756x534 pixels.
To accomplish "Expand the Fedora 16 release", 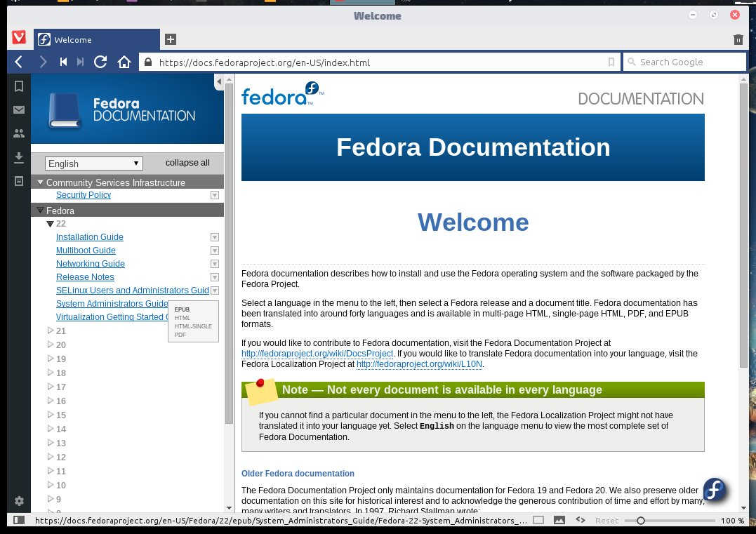I will (50, 401).
